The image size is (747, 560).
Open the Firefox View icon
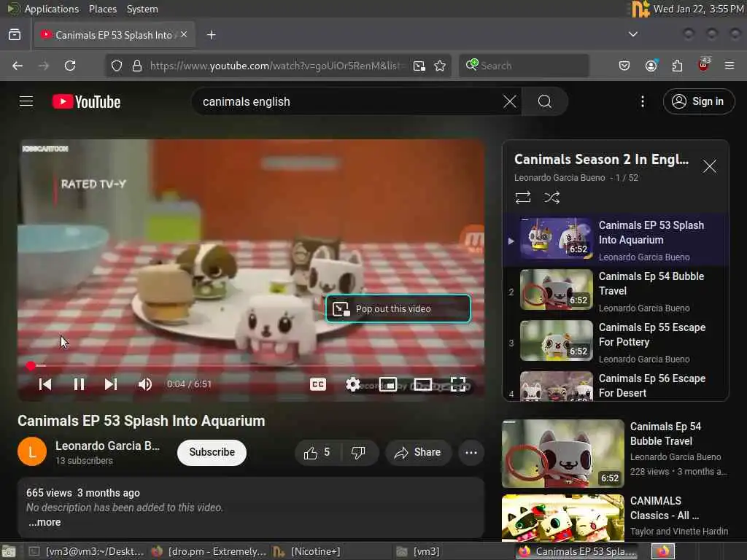click(x=15, y=35)
